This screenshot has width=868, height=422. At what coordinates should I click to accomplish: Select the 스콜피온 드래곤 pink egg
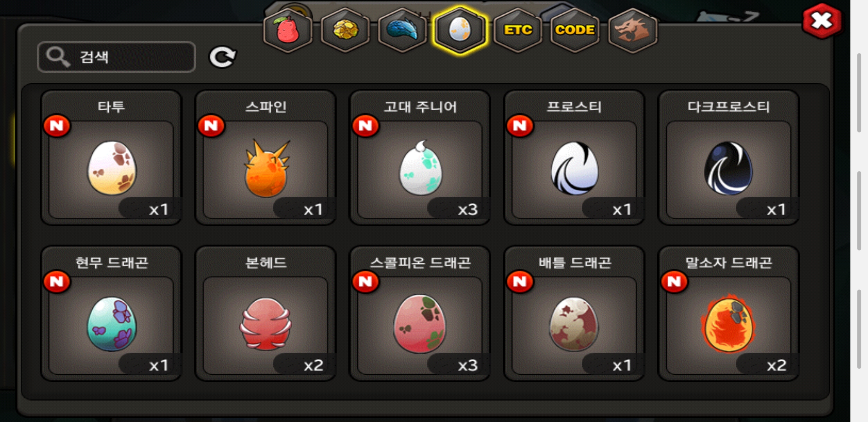click(420, 313)
